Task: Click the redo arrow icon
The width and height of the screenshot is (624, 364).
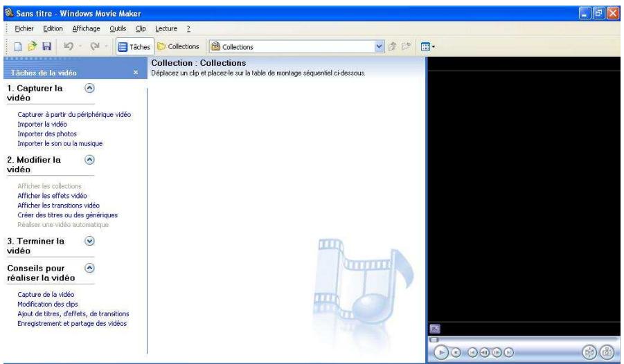Action: 95,46
